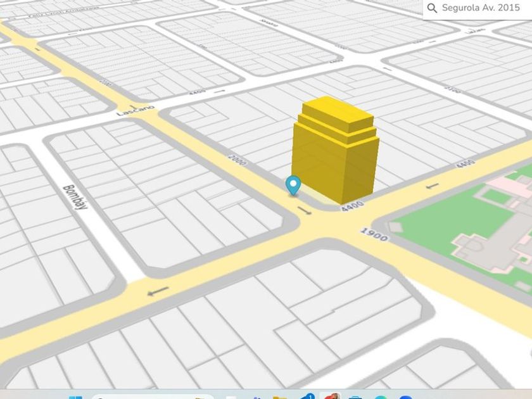Open the Windows Start menu
The height and width of the screenshot is (399, 532).
coord(75,396)
